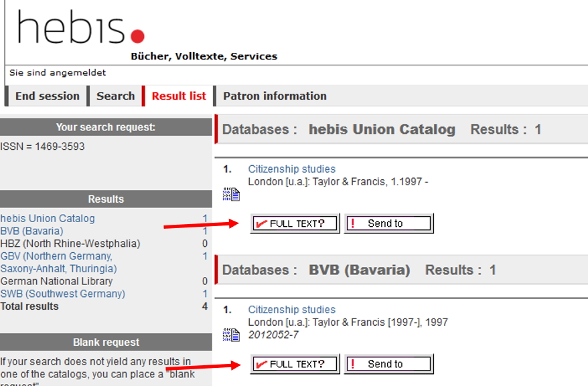Click ISSN = 1469-3593 search request text
This screenshot has height=388, width=588.
[42, 147]
